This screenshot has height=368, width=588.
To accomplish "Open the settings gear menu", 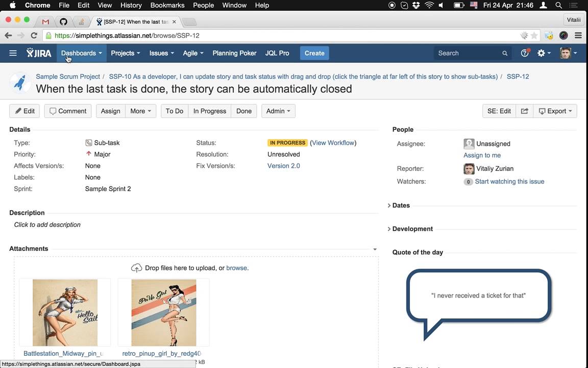I will 544,53.
